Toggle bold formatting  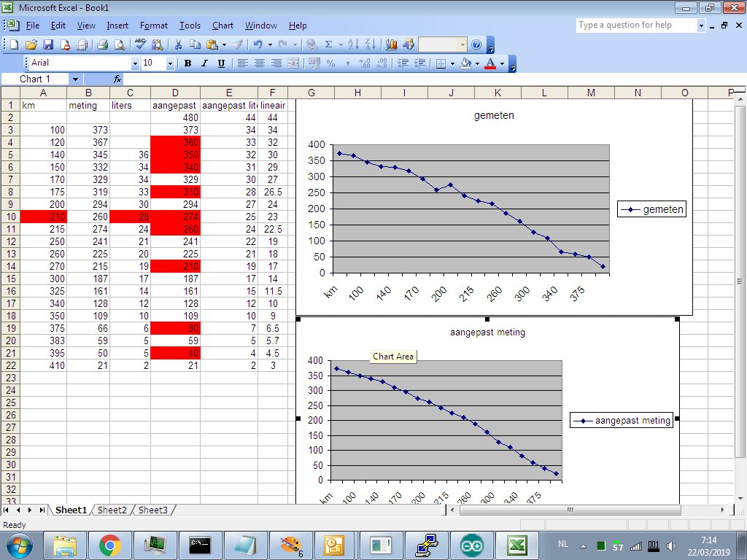(x=187, y=63)
